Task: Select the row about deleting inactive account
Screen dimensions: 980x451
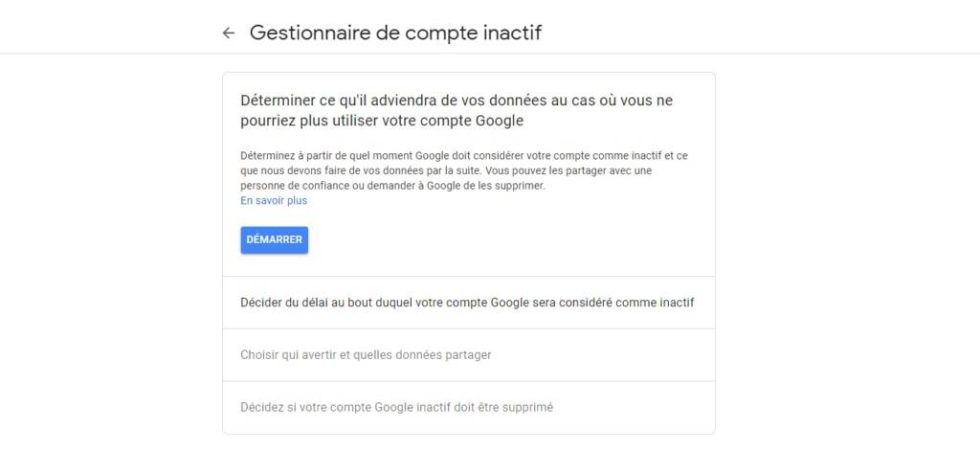Action: point(396,407)
